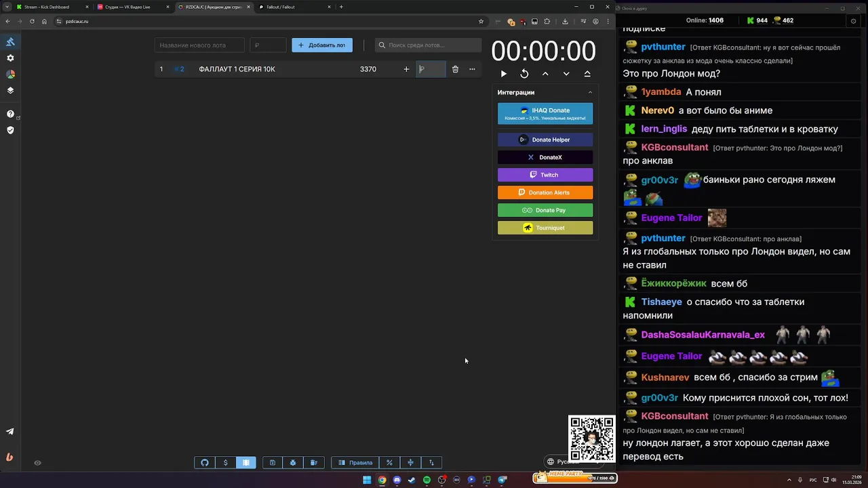Screen dimensions: 868x488
Task: Switch to Stream - Kick Dashboard tab
Action: pos(52,7)
